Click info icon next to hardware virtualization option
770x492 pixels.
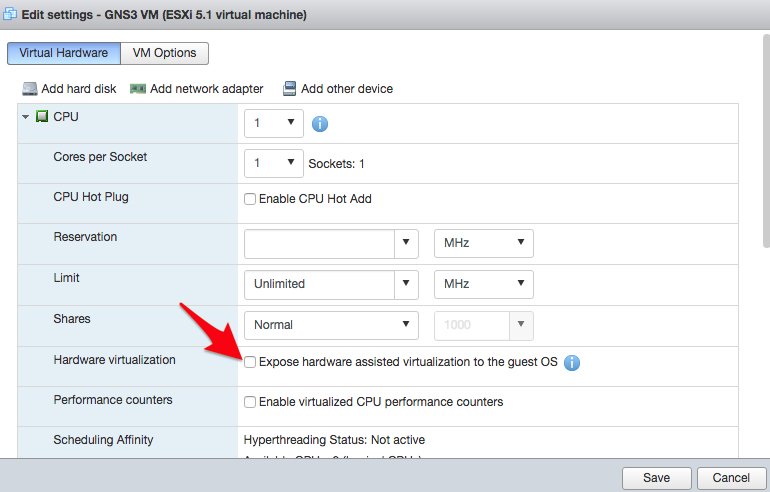[x=572, y=363]
